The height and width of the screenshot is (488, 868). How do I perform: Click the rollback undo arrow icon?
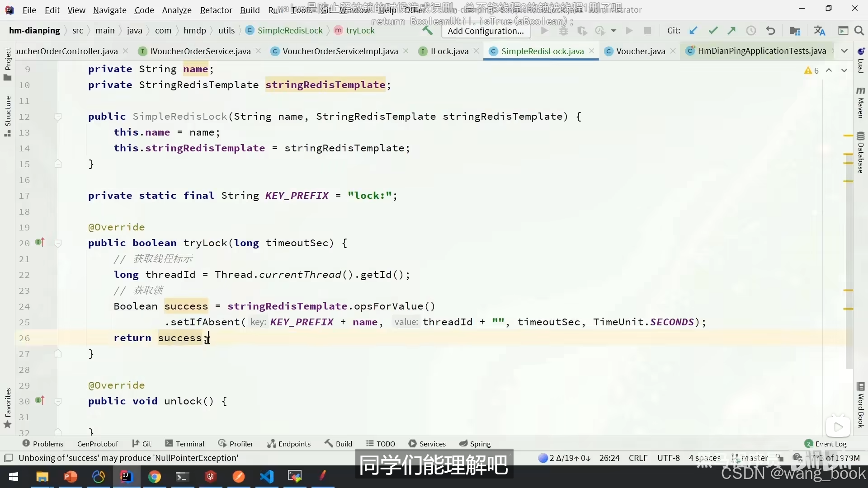coord(770,31)
